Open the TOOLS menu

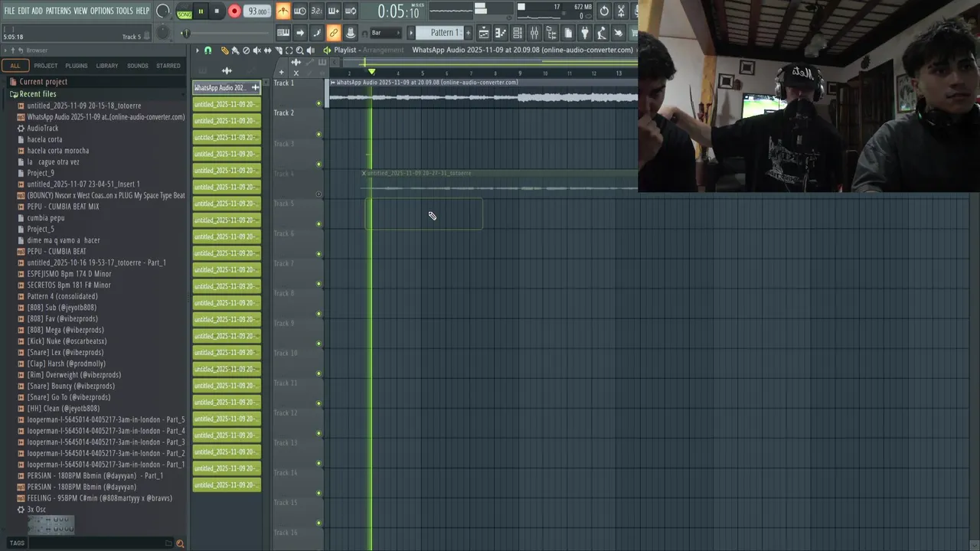[124, 11]
